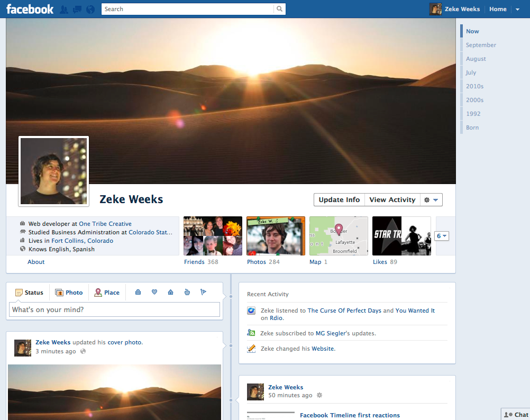The height and width of the screenshot is (420, 530).
Task: Click the globe icon beside Knows English
Action: 23,249
